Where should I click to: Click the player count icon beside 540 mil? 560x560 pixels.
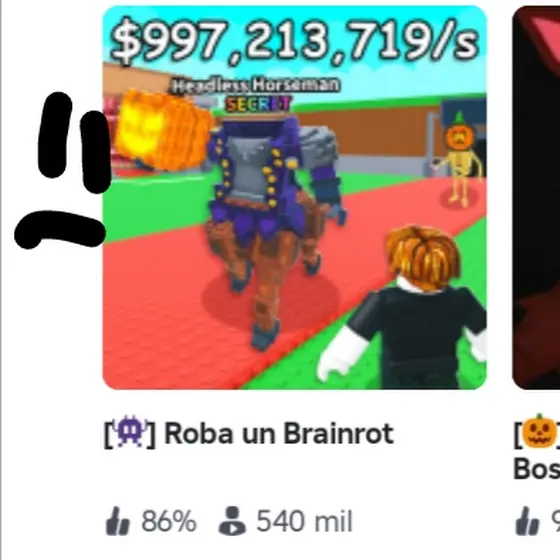[x=232, y=521]
